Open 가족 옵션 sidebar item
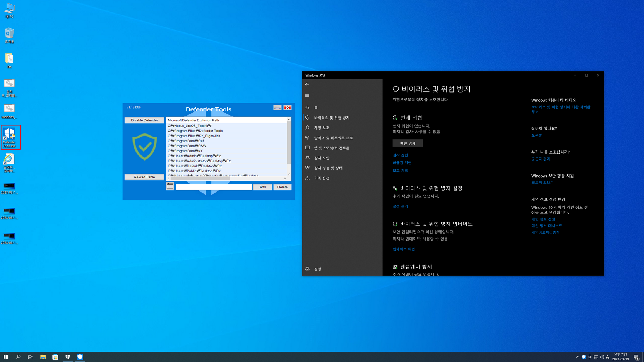Screen dimensions: 644x362 click(x=342, y=178)
